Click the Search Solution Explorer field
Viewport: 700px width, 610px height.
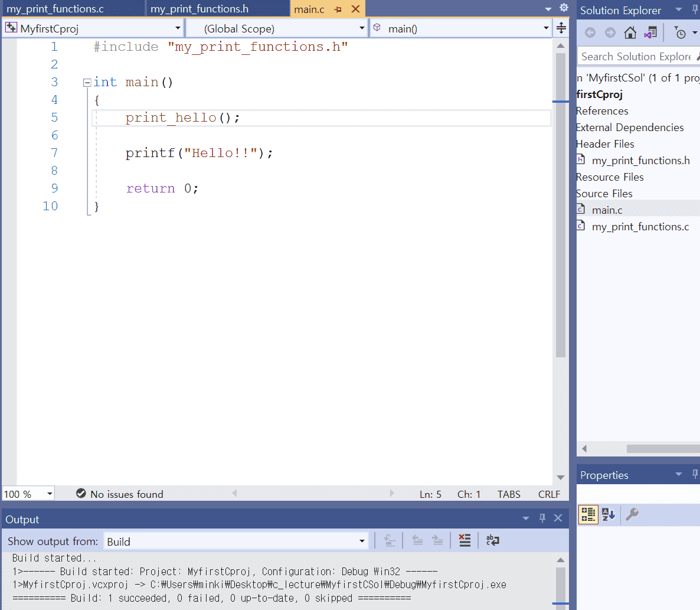pyautogui.click(x=638, y=57)
